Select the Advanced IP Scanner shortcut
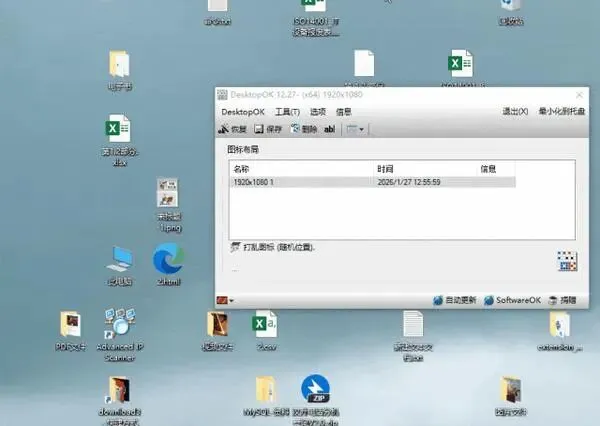600x426 pixels. coord(120,334)
